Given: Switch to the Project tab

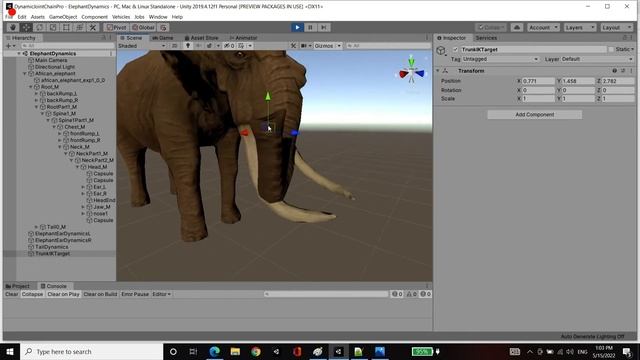Looking at the screenshot, I should tap(18, 286).
